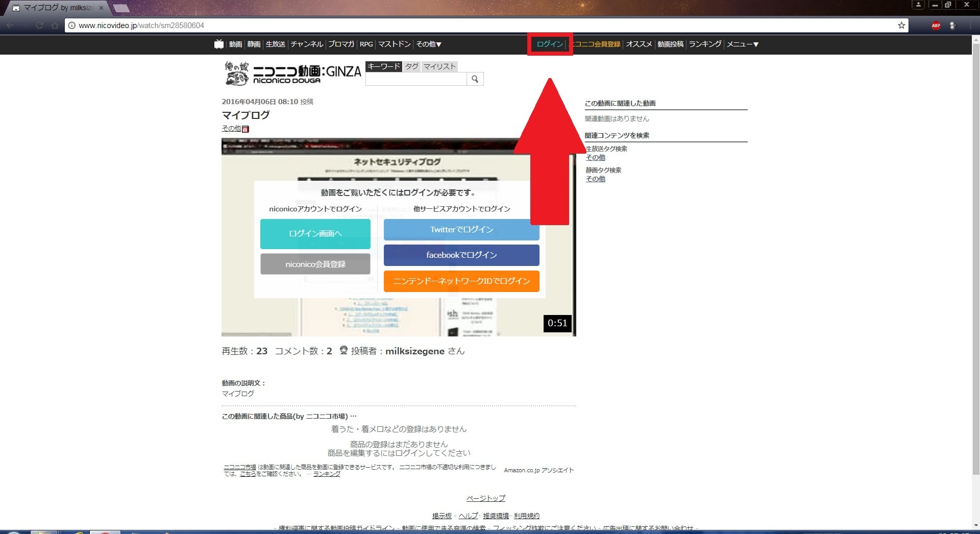Open the RPG menu item

click(366, 44)
